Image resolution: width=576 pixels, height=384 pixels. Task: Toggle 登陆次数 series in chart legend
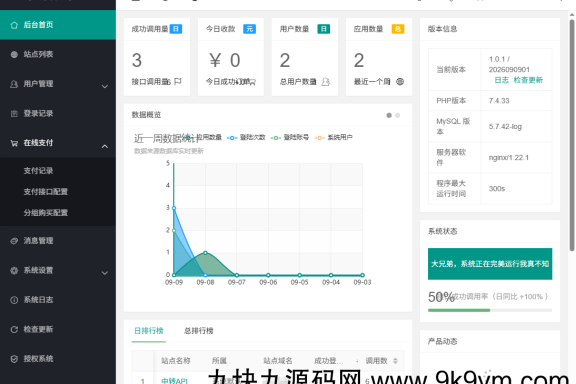246,137
